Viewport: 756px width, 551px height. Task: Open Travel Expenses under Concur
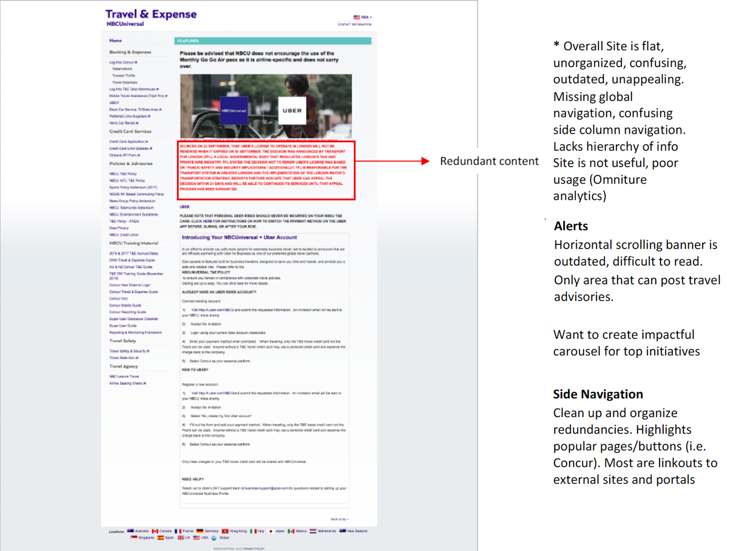(x=124, y=83)
